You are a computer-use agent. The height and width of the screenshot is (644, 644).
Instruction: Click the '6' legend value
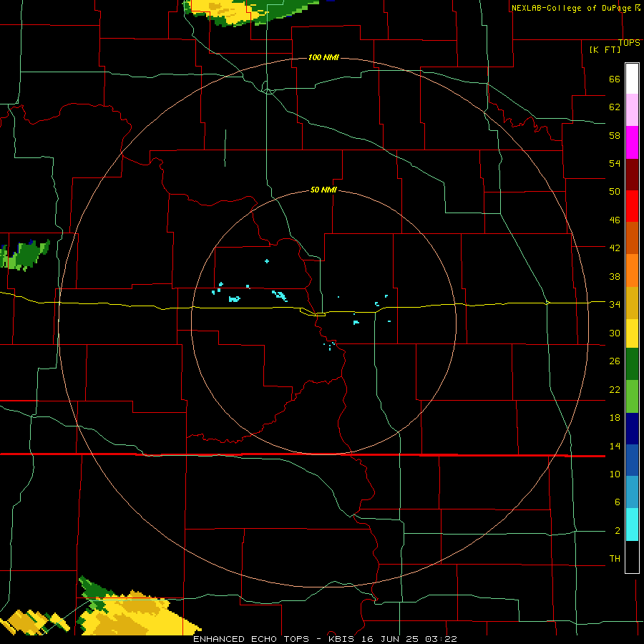(618, 502)
